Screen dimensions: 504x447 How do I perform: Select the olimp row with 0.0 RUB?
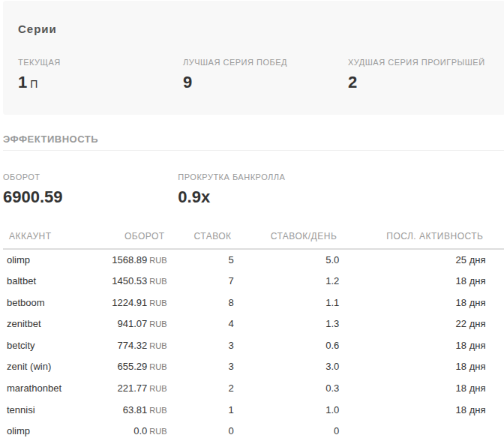click(253, 431)
